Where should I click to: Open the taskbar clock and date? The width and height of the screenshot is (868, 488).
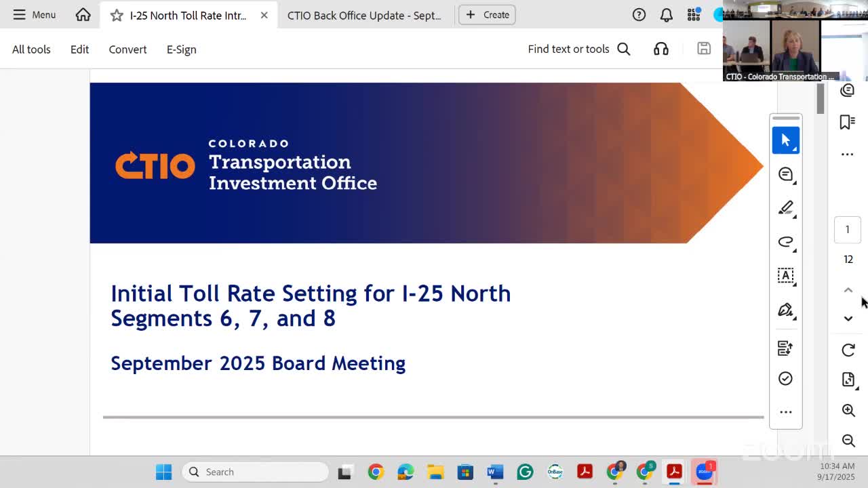tap(836, 472)
